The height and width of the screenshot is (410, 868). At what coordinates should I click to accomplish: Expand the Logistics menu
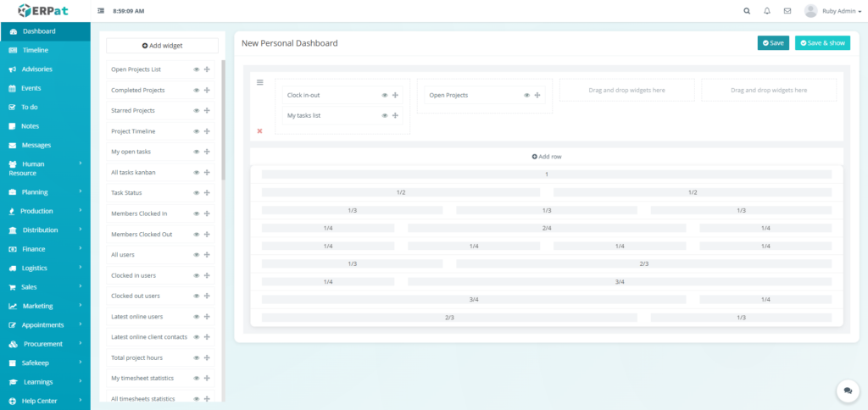click(45, 268)
